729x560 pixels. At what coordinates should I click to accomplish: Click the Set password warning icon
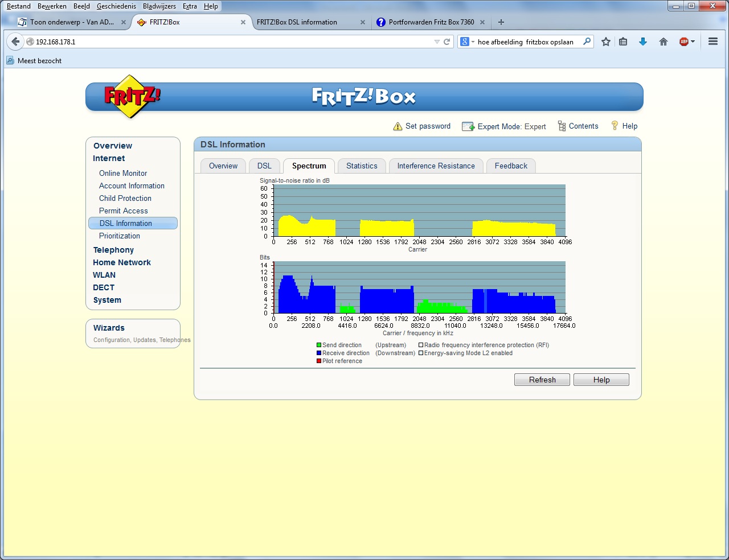tap(398, 126)
